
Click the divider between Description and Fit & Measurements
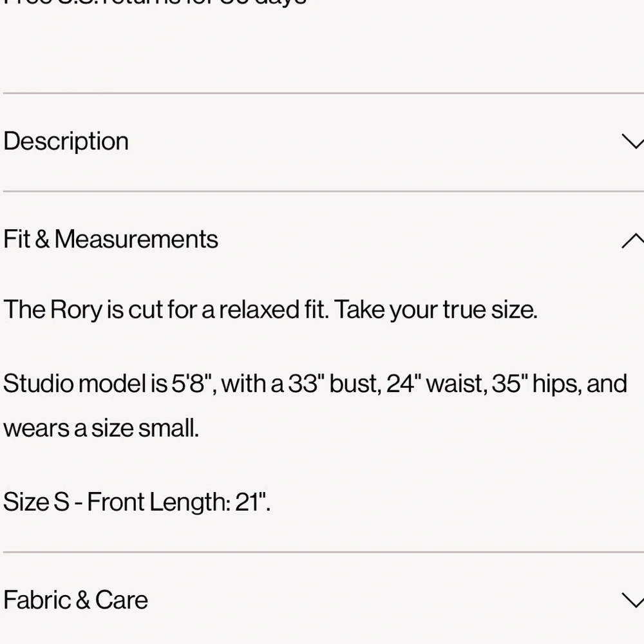point(322,191)
